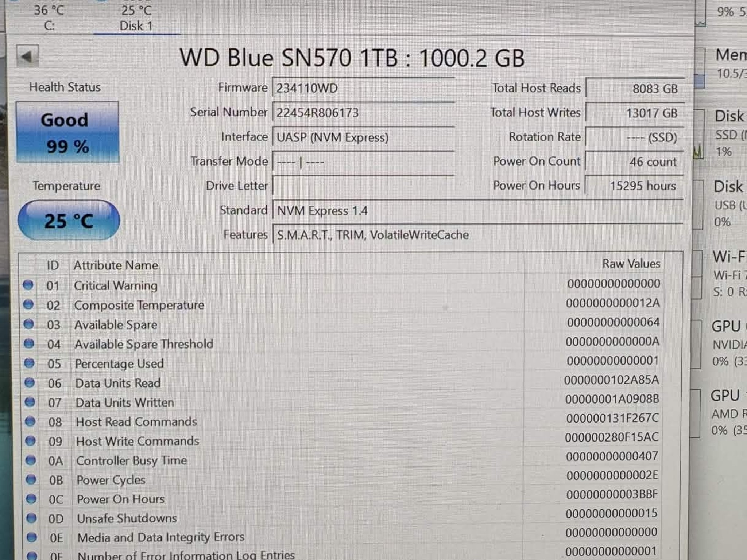Click the Interface field UASP (NVM Express)

pos(363,137)
